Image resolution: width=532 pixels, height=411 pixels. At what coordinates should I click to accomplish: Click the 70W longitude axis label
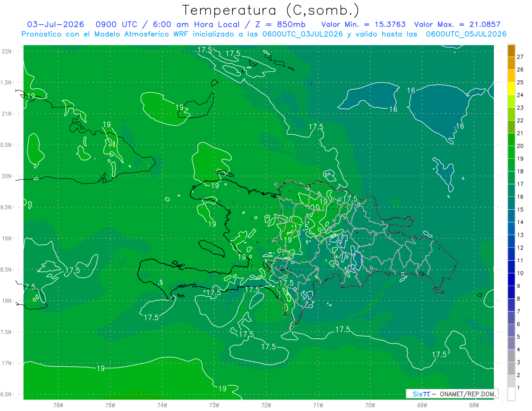point(370,405)
